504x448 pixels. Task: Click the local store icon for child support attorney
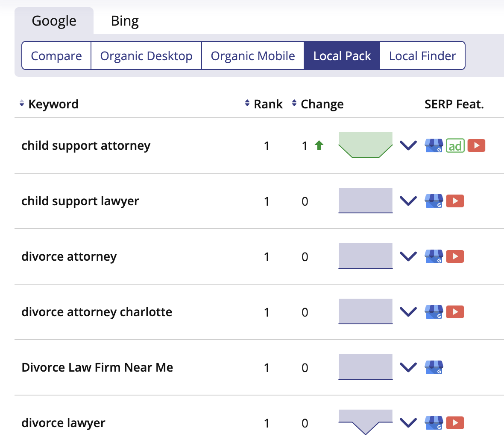point(434,146)
